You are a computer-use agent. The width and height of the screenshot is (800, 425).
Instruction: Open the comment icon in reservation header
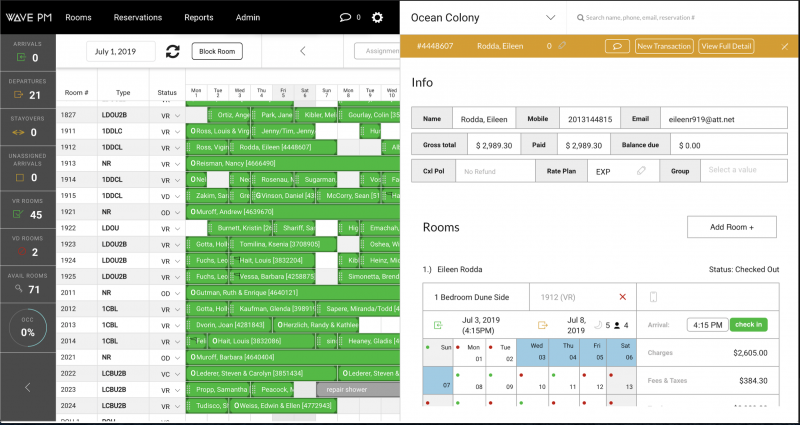616,46
